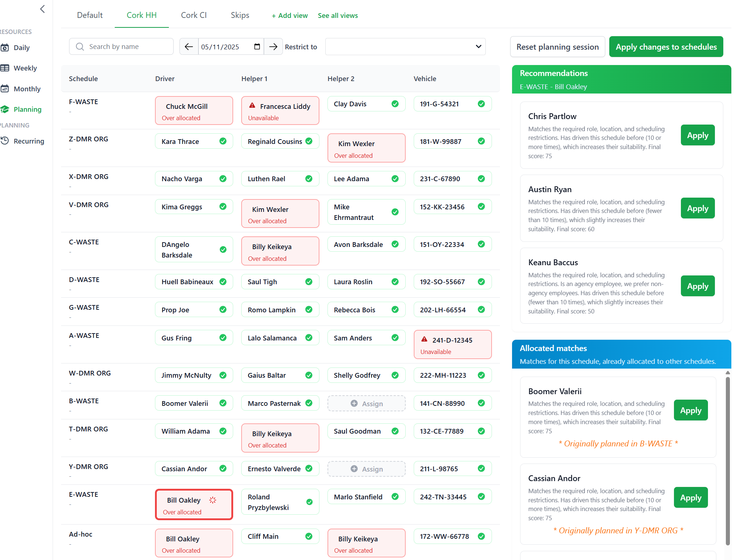
Task: Click the allocated matches scrollbar
Action: 727,461
